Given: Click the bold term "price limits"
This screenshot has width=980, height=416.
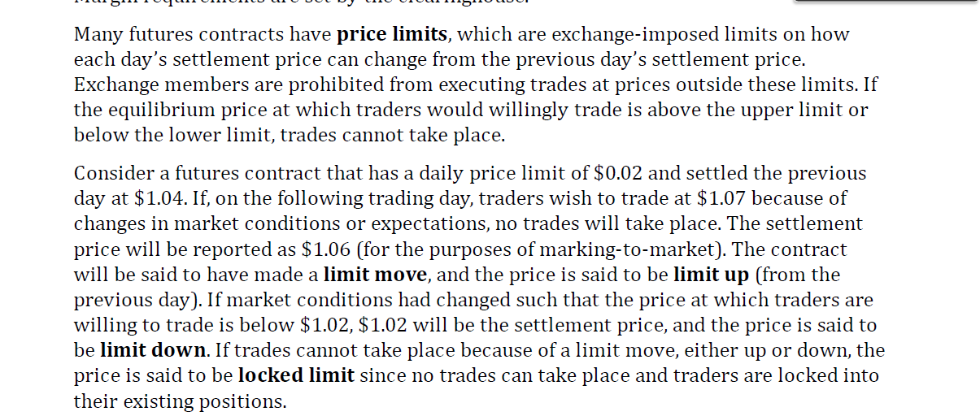Looking at the screenshot, I should pyautogui.click(x=392, y=34).
